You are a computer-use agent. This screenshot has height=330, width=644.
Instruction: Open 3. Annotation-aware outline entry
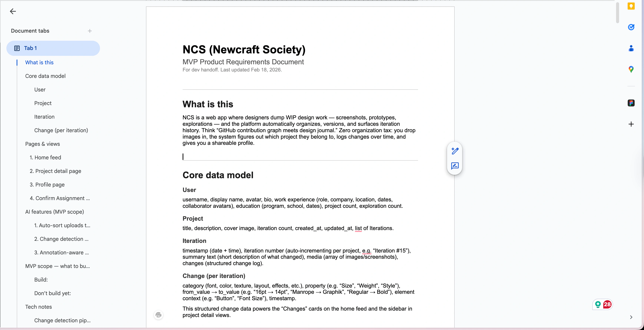tap(61, 252)
